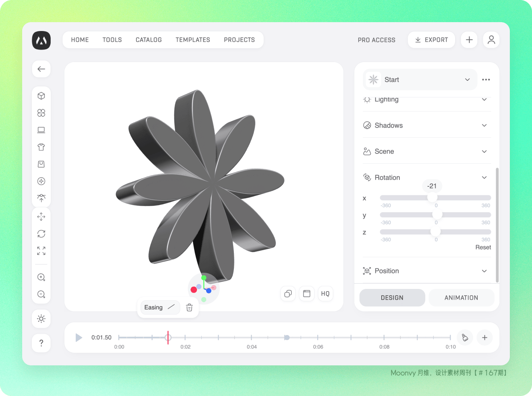This screenshot has height=396, width=532.
Task: Expand the Position section
Action: click(x=427, y=271)
